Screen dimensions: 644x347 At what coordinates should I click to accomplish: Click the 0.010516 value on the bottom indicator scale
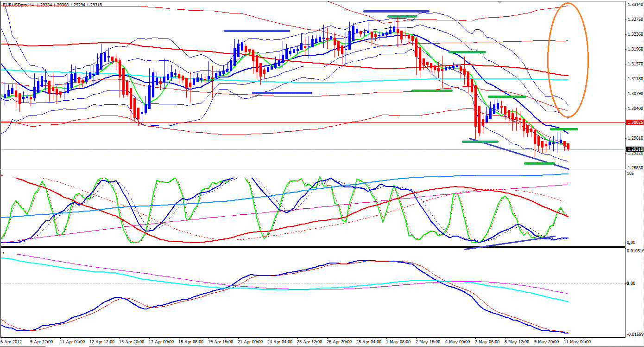click(x=634, y=251)
